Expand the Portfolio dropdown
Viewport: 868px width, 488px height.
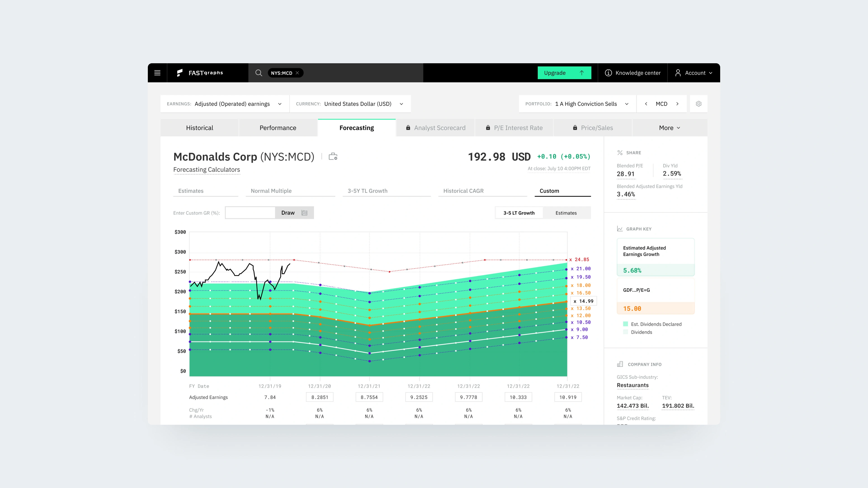click(577, 104)
